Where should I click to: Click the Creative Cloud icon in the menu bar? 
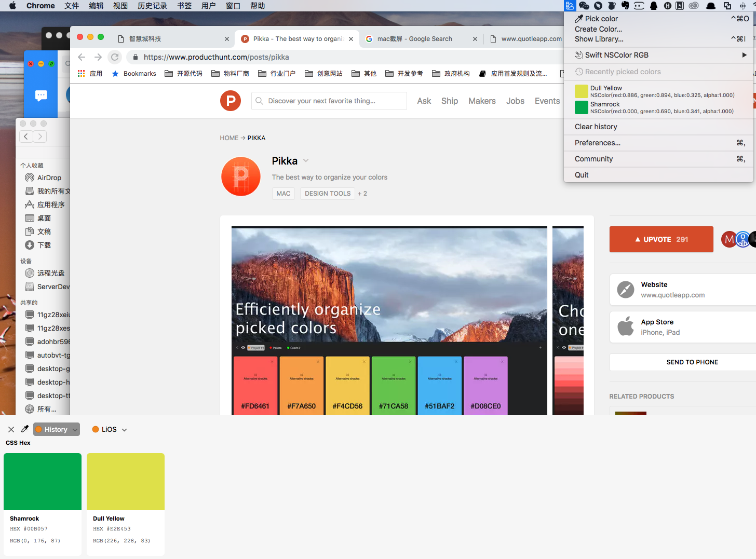click(x=694, y=6)
